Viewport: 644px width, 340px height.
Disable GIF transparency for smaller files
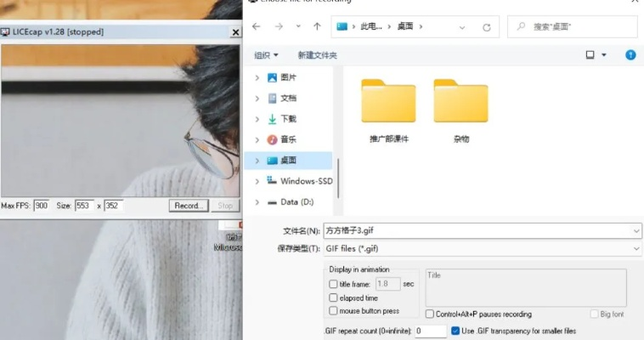click(x=456, y=331)
